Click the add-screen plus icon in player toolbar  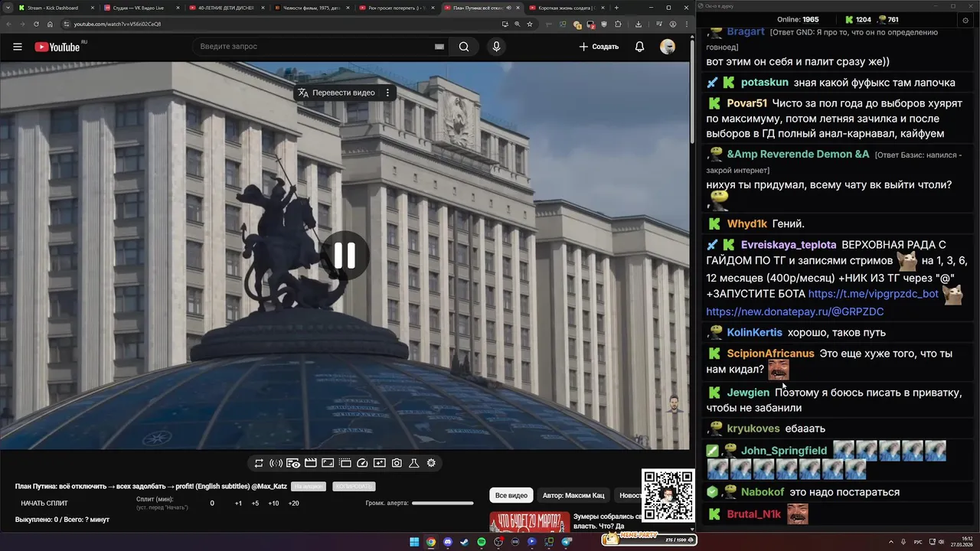pos(380,463)
